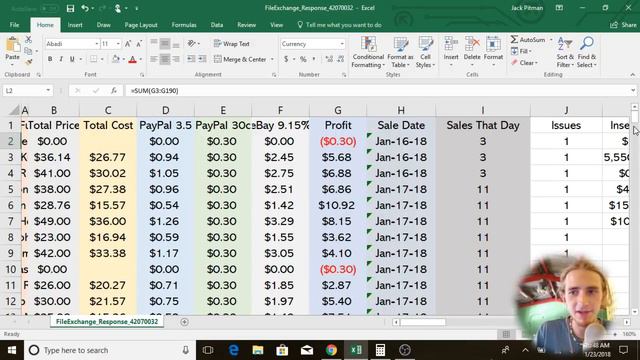
Task: Increase font size with larger A icon
Action: point(128,44)
